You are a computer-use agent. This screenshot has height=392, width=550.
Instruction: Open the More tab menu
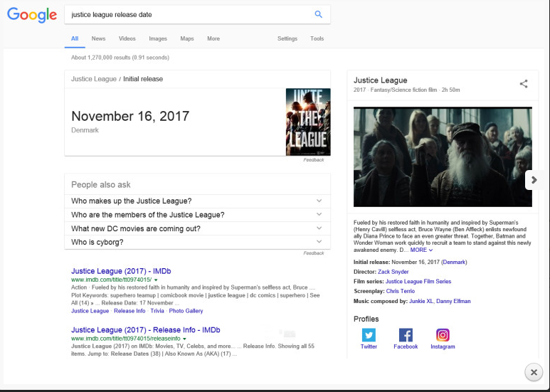click(213, 38)
